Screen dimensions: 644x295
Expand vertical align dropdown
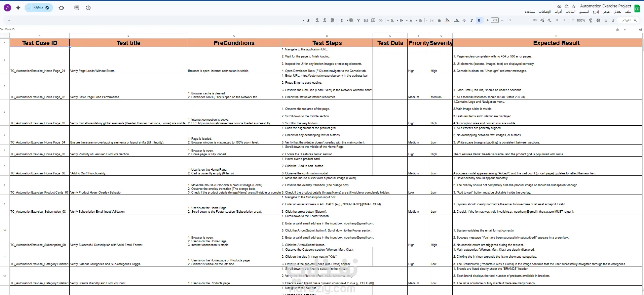[x=407, y=20]
